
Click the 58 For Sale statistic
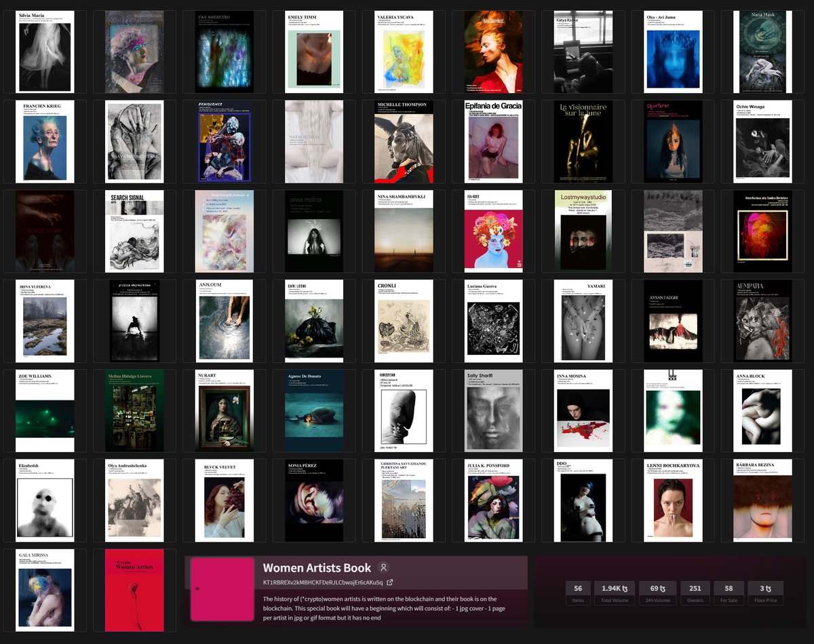point(729,592)
